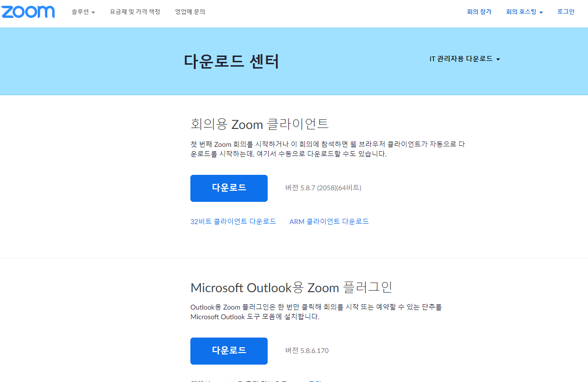Viewport: 588px width, 382px height.
Task: Click 32비트 클라이언트 다운로드 link
Action: [x=233, y=221]
